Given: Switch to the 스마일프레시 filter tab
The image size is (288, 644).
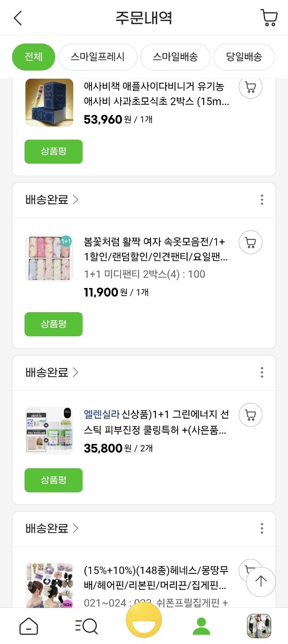Looking at the screenshot, I should coord(97,57).
